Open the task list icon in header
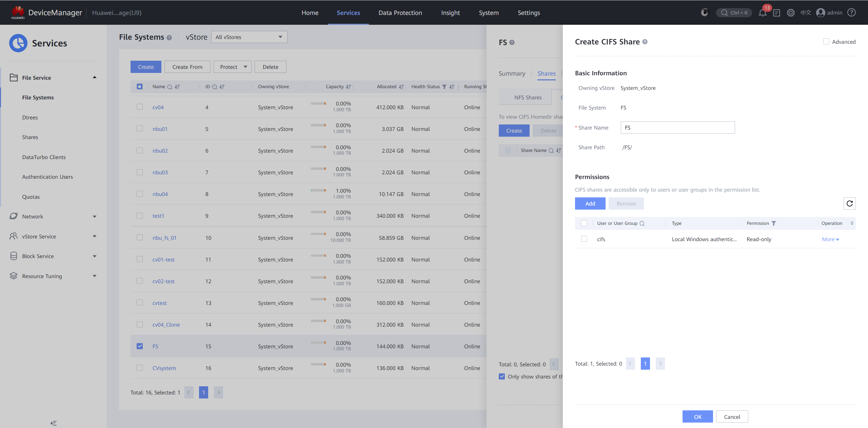 776,13
